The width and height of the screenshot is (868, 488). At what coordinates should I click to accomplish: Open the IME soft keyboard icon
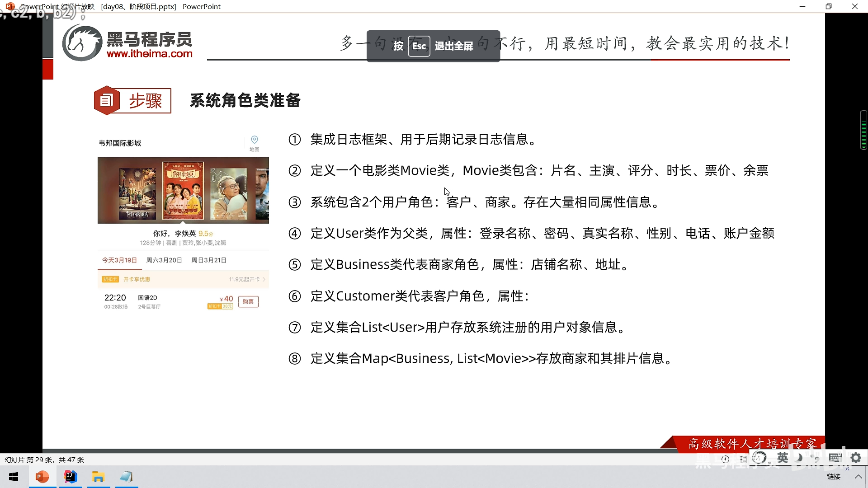[835, 458]
